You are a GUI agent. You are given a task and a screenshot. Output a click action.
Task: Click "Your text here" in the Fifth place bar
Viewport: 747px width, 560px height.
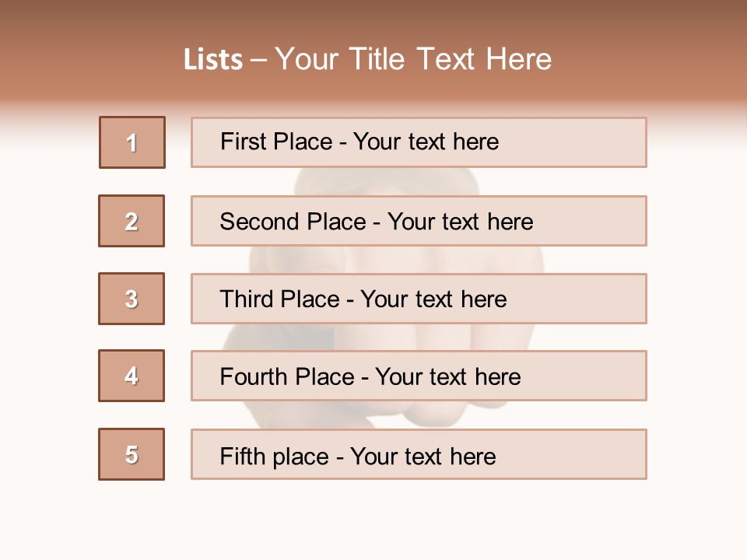[x=423, y=457]
